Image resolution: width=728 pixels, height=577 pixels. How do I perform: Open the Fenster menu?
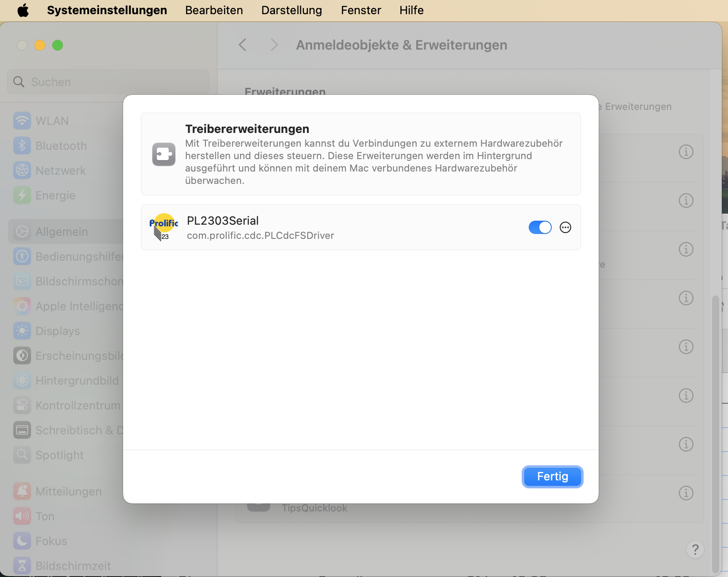pos(361,10)
